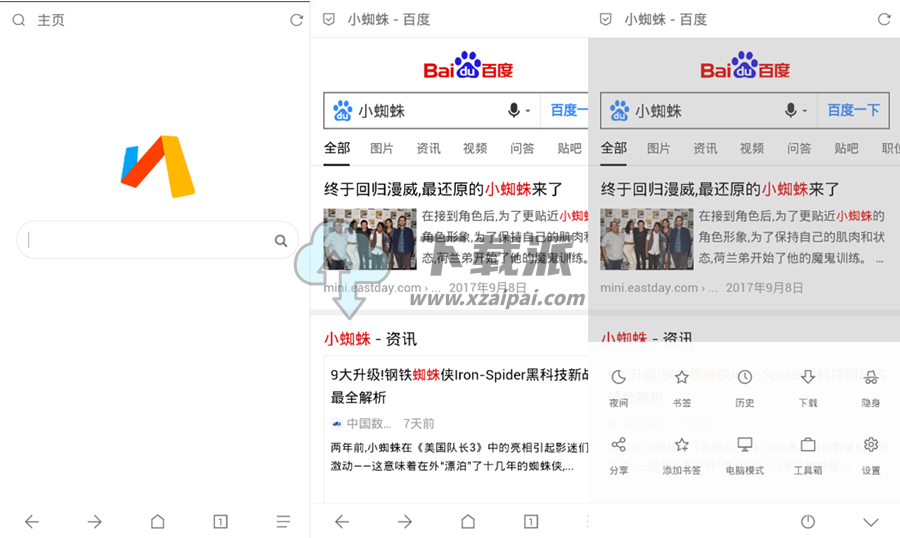This screenshot has width=900, height=538.
Task: Expand the arrow beside microphone in middle screen
Action: point(528,111)
